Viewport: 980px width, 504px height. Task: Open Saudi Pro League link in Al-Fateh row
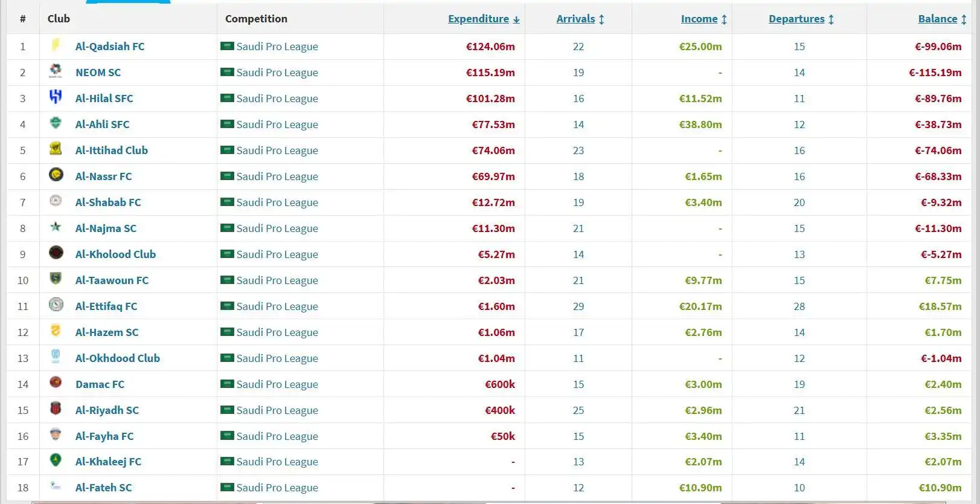pos(277,488)
